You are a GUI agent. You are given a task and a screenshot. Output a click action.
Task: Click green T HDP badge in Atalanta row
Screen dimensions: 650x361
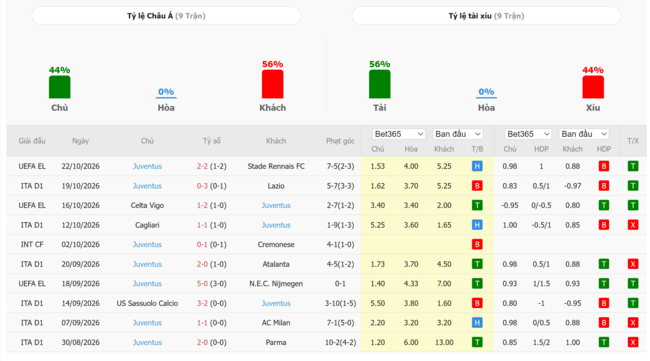[604, 264]
